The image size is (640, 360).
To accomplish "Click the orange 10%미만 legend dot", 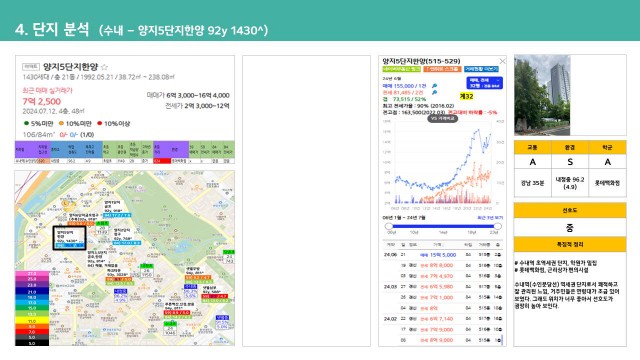I will click(x=61, y=123).
